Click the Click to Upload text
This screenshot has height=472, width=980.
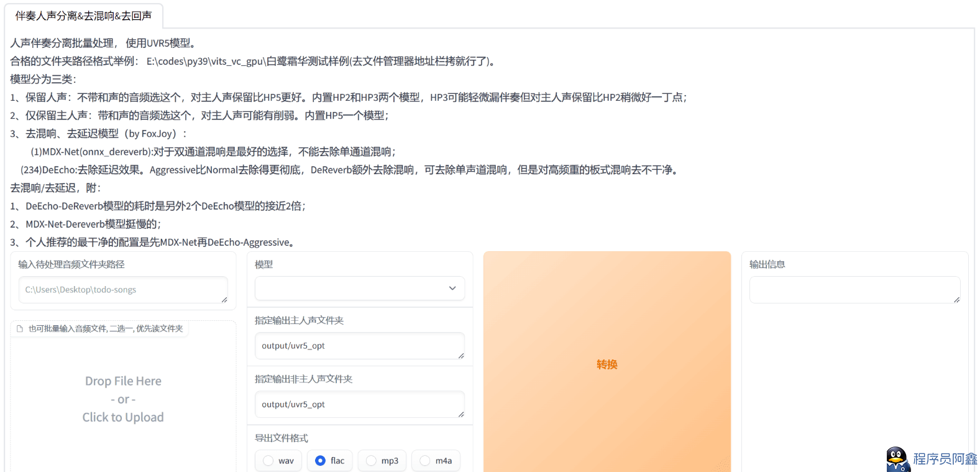(x=123, y=417)
